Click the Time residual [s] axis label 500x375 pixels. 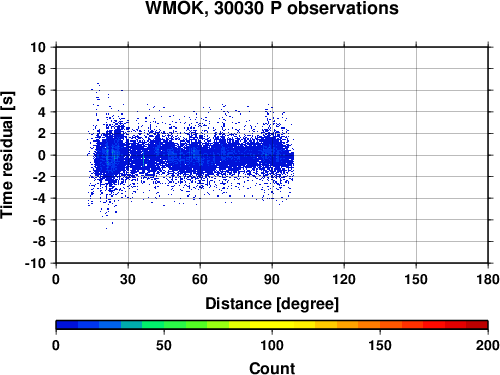pyautogui.click(x=7, y=155)
